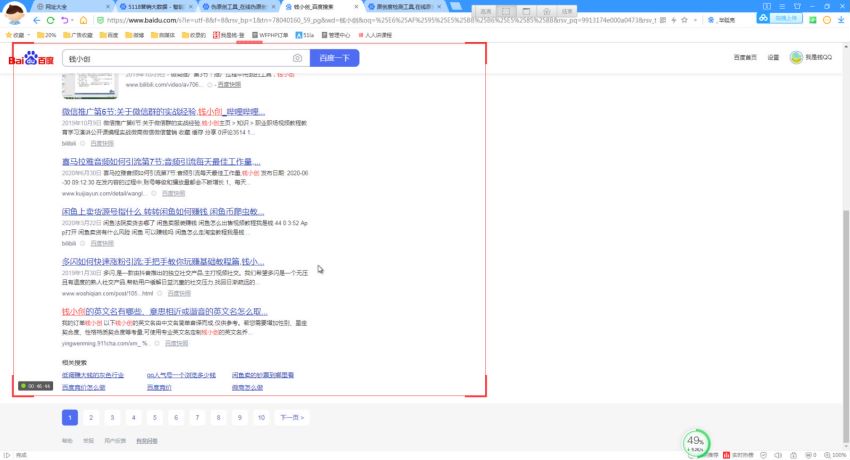Click the purple undo close-tab icon
The width and height of the screenshot is (850, 460).
65,20
